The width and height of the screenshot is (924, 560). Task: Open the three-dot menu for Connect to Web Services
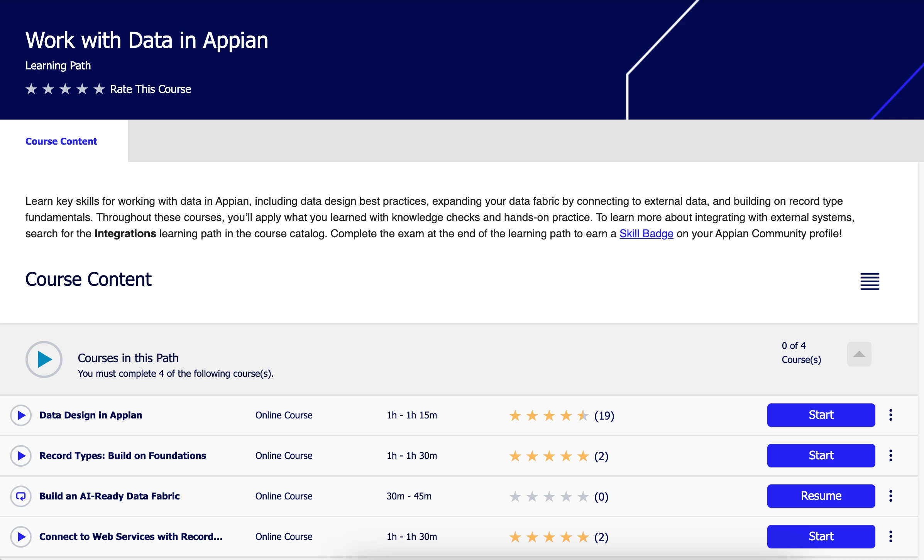pyautogui.click(x=891, y=536)
